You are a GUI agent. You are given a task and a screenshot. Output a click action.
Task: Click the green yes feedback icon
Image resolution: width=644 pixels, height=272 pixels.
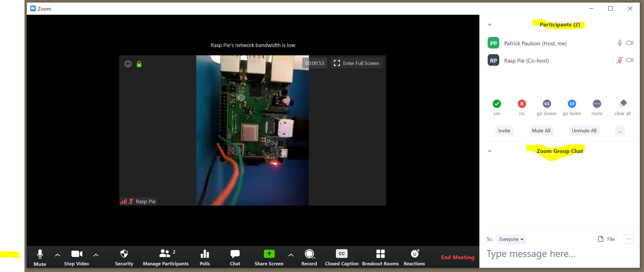(497, 104)
